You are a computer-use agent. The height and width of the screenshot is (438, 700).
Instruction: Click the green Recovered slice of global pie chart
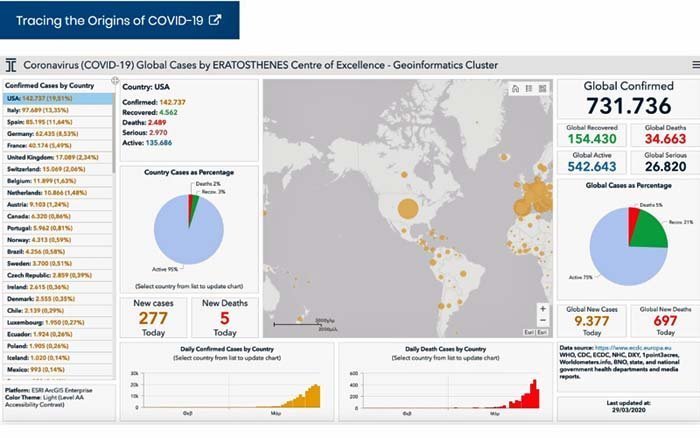[x=652, y=231]
